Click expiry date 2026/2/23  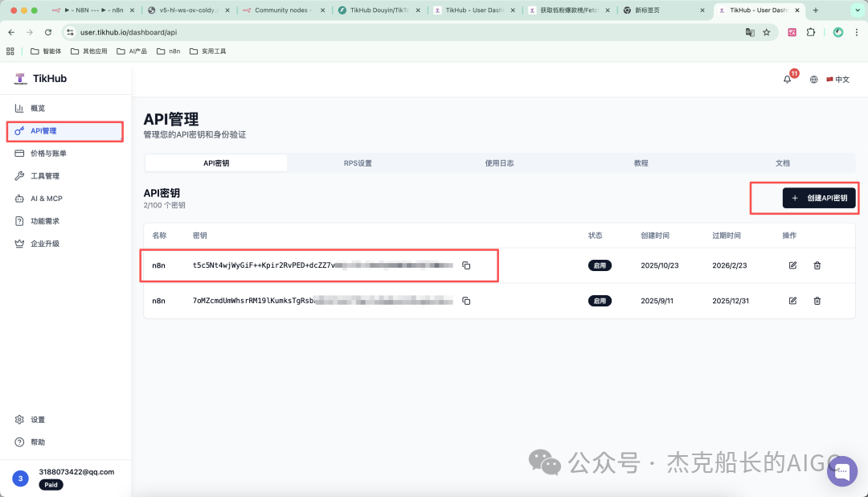click(730, 265)
